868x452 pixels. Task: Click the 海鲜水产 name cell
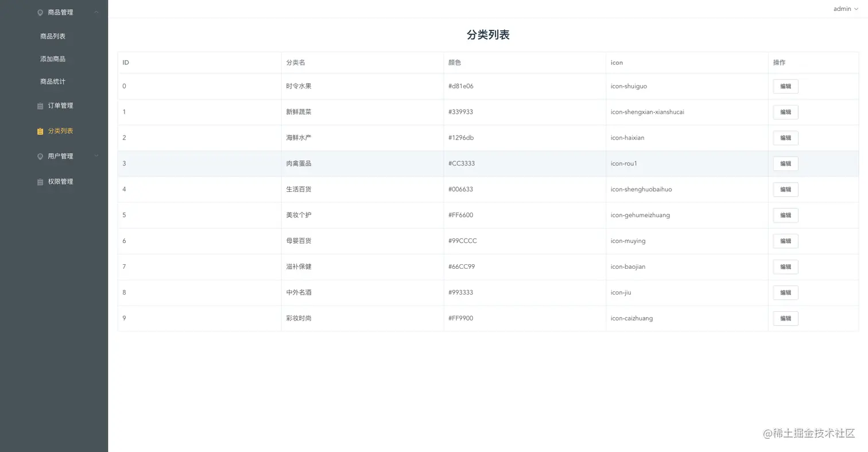tap(362, 138)
